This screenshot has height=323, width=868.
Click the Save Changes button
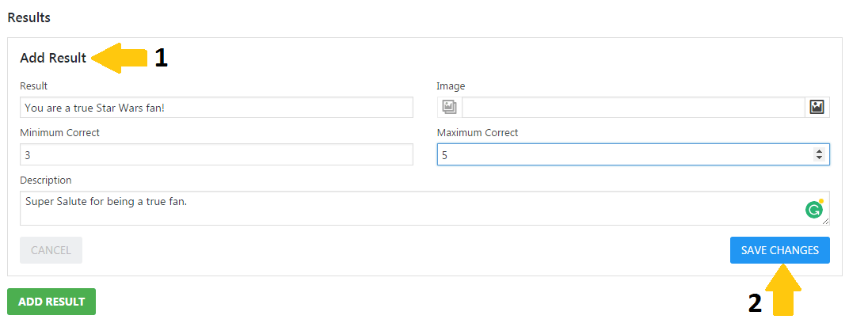pyautogui.click(x=779, y=250)
